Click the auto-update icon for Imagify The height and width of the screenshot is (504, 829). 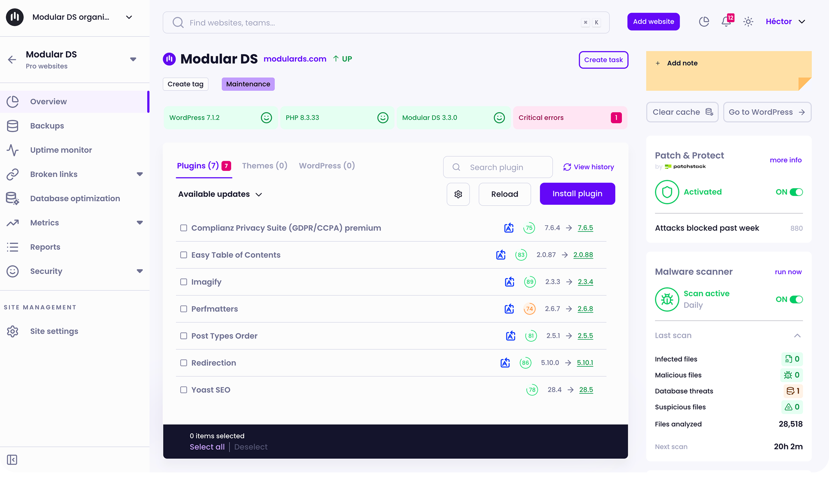[510, 282]
